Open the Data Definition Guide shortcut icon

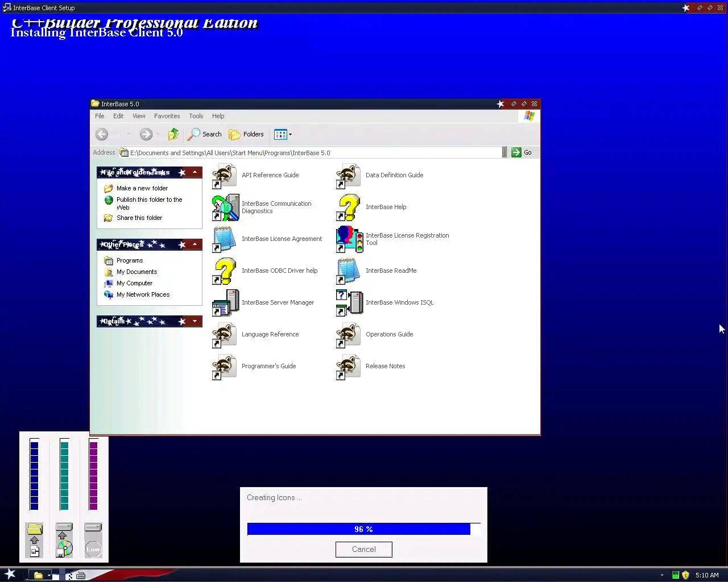349,176
